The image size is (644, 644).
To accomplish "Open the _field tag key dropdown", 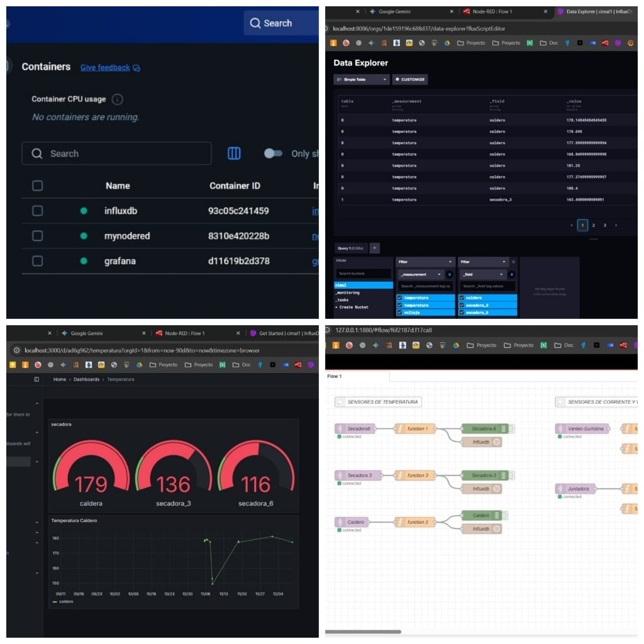I will (x=482, y=274).
